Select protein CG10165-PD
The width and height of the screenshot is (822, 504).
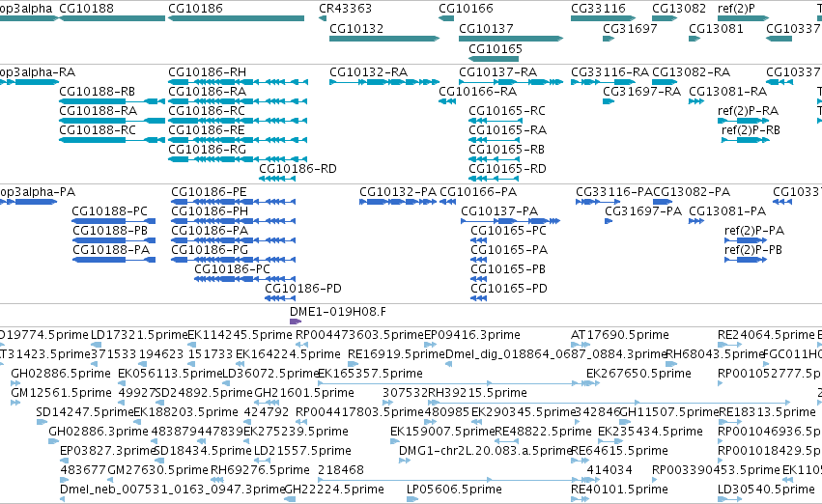[x=509, y=289]
